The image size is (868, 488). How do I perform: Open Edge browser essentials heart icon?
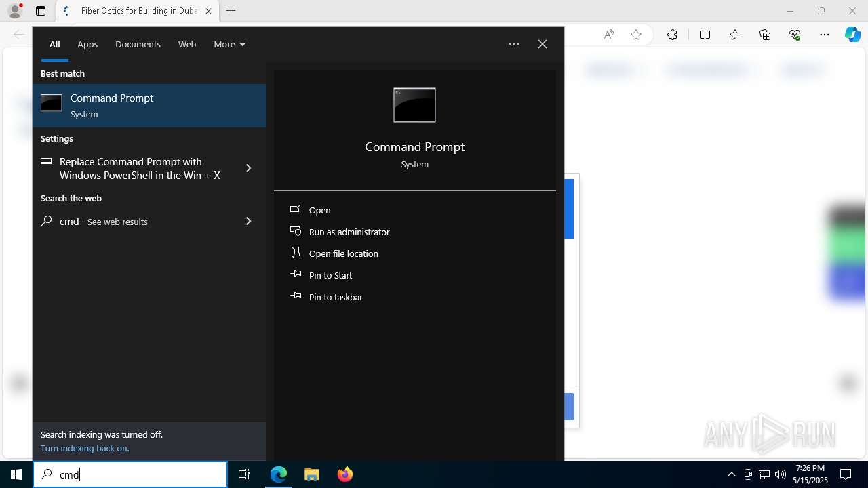pyautogui.click(x=795, y=35)
